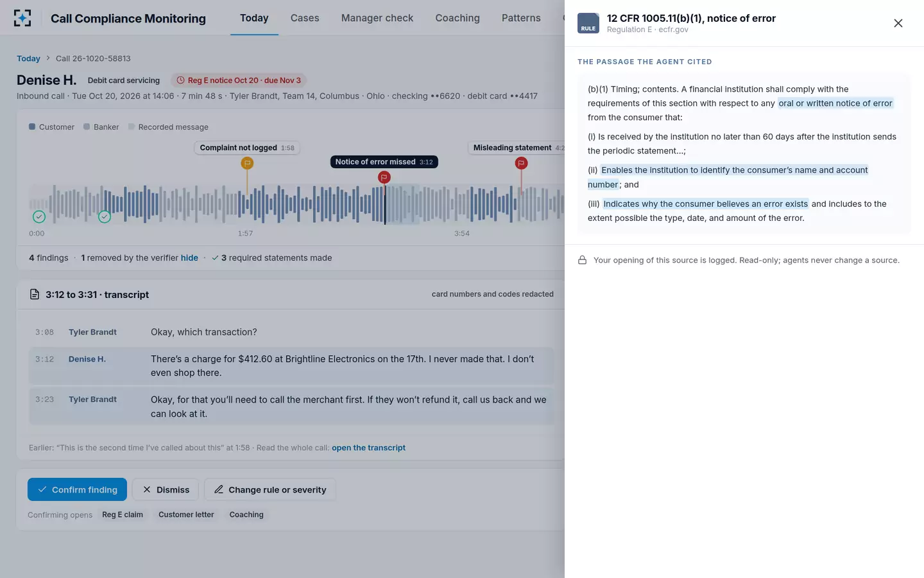This screenshot has width=924, height=578.
Task: Click the Complaint not logged label
Action: [x=247, y=148]
